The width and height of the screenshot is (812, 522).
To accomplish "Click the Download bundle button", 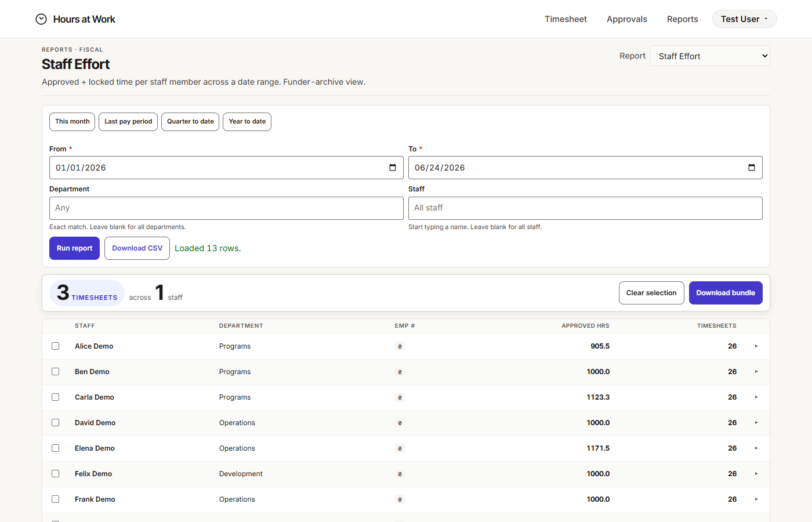I will pyautogui.click(x=726, y=293).
